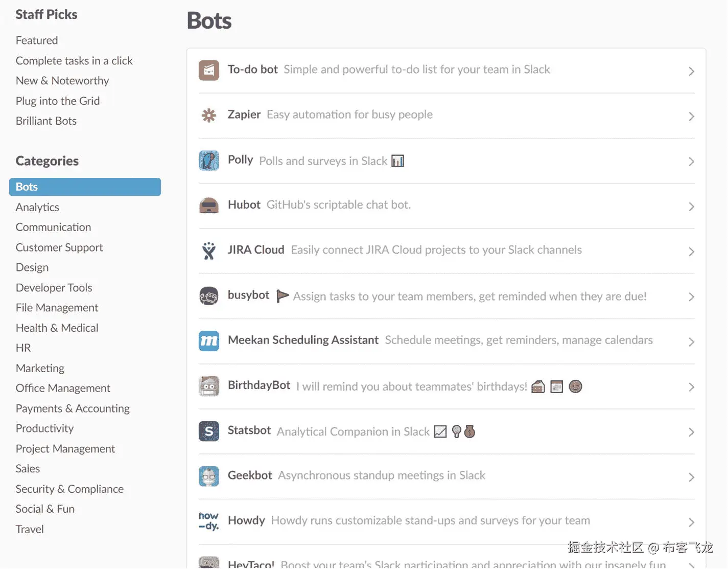Viewport: 728px width, 569px height.
Task: Expand the Zapier row chevron
Action: point(691,117)
